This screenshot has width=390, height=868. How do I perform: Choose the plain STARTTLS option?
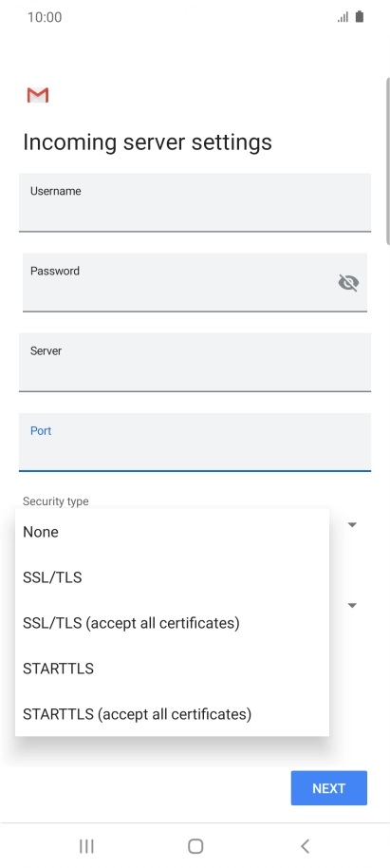(172, 669)
